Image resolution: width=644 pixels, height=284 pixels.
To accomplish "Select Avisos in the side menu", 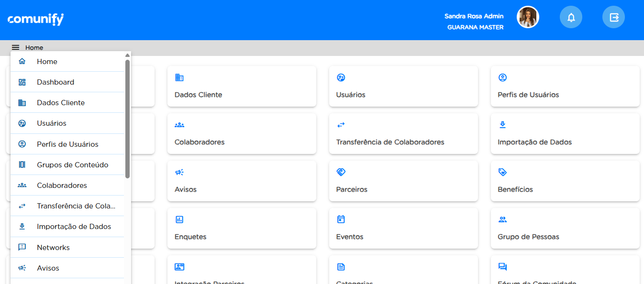I will [x=48, y=268].
